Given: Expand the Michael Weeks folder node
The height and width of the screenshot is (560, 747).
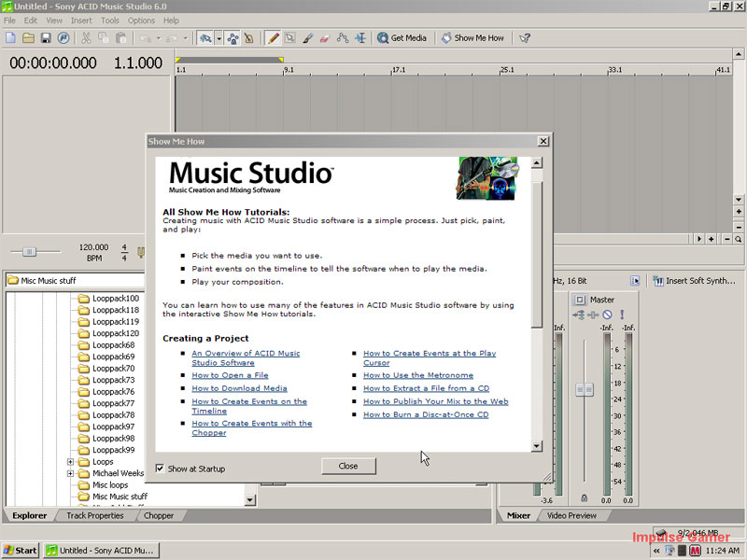Looking at the screenshot, I should 70,473.
